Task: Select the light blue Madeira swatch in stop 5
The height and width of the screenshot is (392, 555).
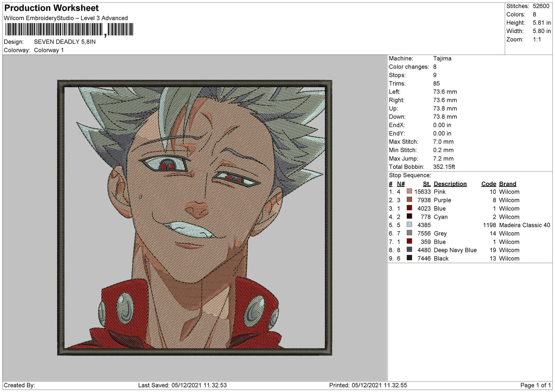Action: [409, 225]
